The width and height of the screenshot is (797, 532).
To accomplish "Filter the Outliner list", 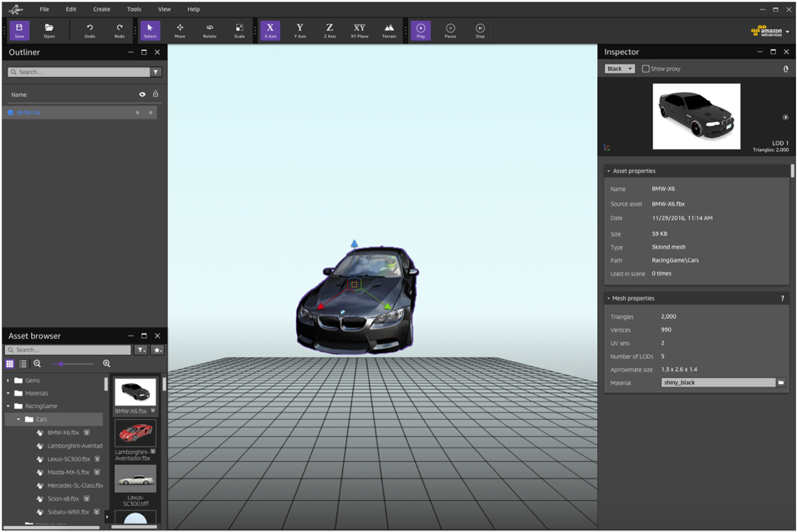I will [x=156, y=72].
